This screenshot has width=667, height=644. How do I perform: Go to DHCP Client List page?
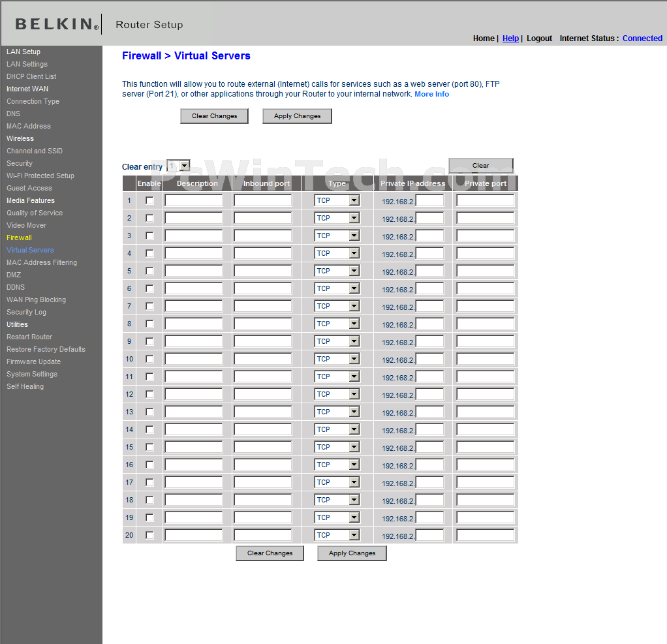coord(31,76)
